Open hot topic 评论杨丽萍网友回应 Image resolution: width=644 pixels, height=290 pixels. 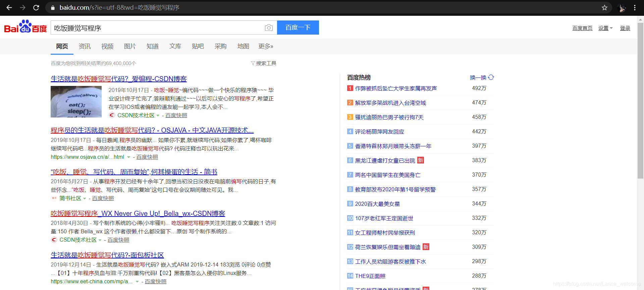click(x=380, y=132)
